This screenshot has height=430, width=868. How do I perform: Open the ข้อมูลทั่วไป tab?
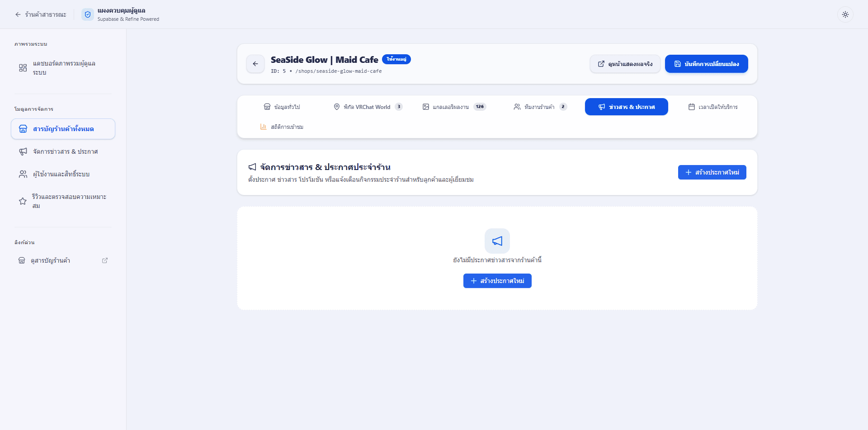tap(282, 107)
